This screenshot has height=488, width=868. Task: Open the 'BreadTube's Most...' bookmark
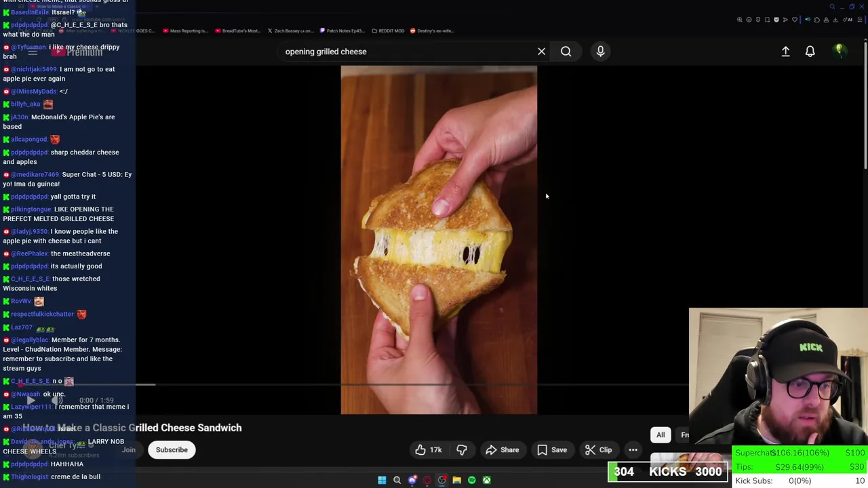click(x=237, y=30)
